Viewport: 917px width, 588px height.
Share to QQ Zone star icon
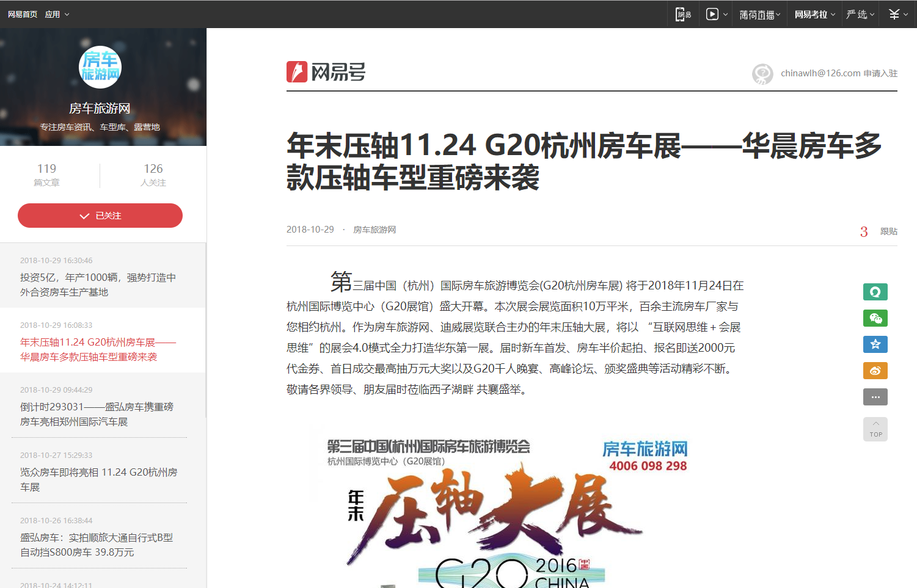(875, 344)
